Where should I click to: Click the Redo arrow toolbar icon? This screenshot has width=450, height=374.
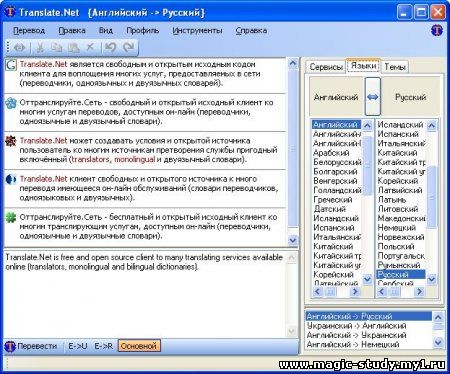click(128, 47)
